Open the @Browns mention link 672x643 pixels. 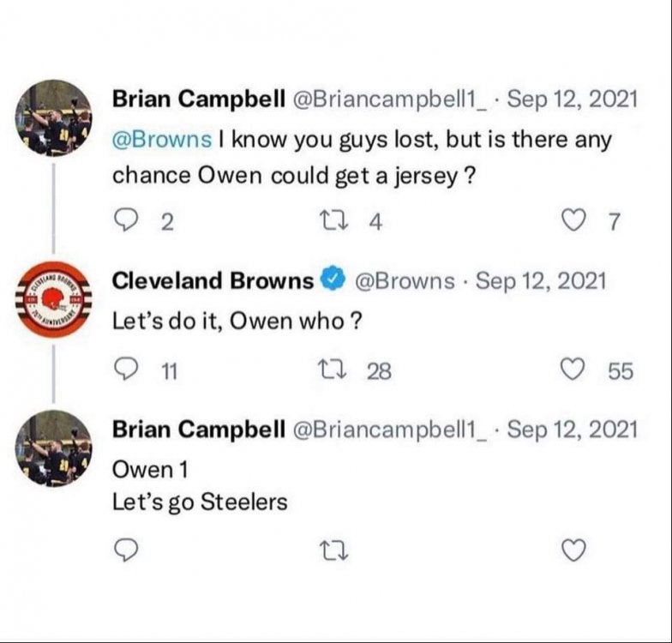click(162, 140)
